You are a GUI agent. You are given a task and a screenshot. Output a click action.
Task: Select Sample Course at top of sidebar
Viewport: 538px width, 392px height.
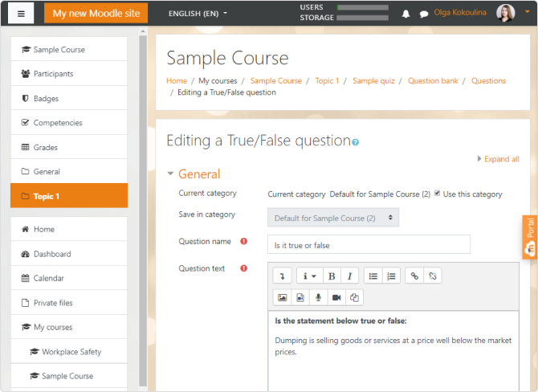click(69, 50)
